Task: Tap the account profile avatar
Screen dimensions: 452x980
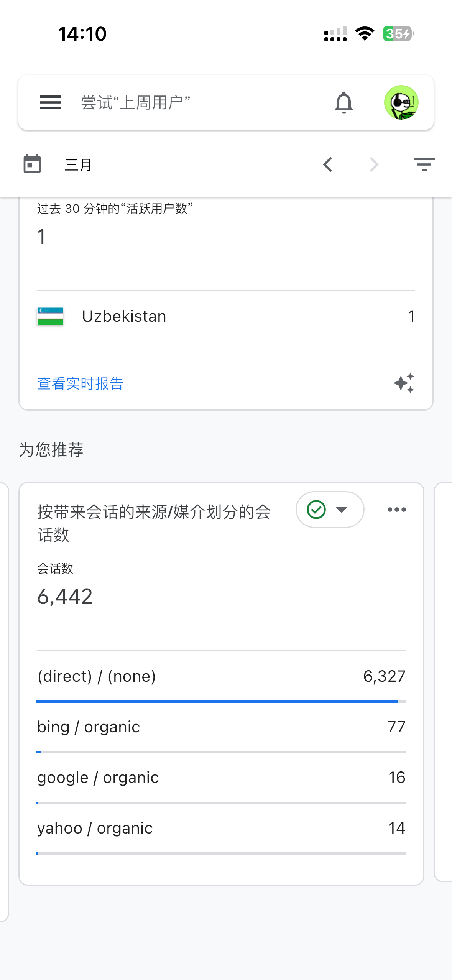Action: pyautogui.click(x=401, y=102)
